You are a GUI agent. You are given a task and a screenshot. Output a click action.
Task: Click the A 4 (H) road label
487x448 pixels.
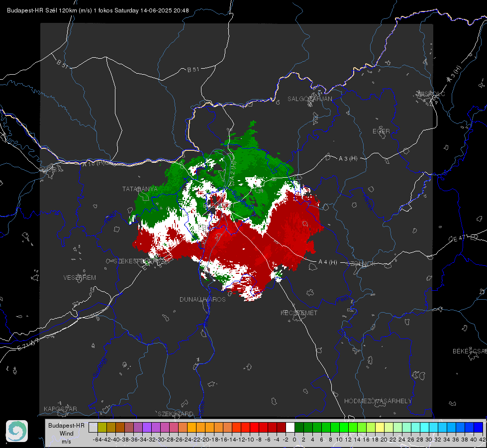(x=328, y=262)
